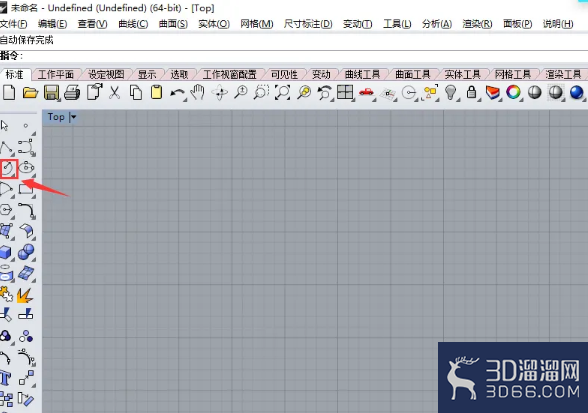This screenshot has width=588, height=413.
Task: Click the four viewports layout icon
Action: tap(345, 92)
